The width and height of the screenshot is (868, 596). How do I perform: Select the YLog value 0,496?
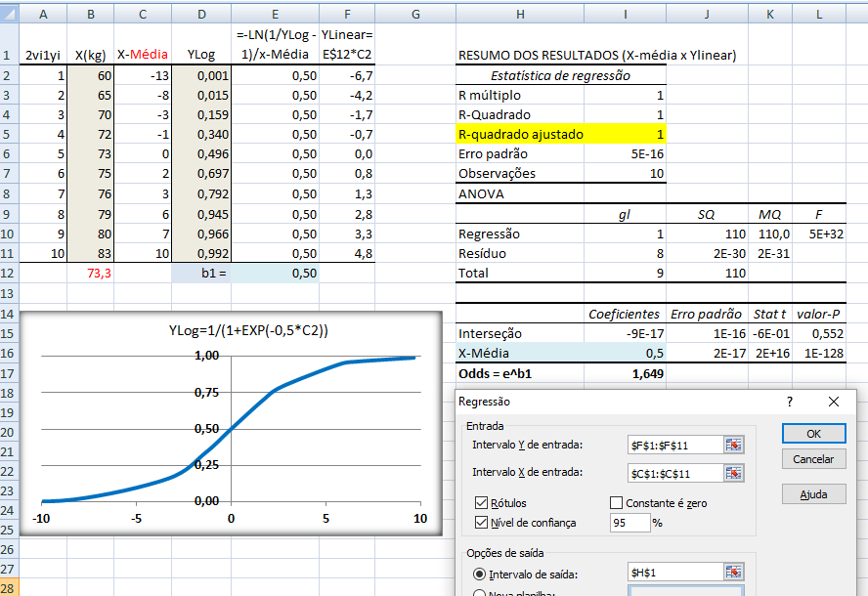coord(201,153)
